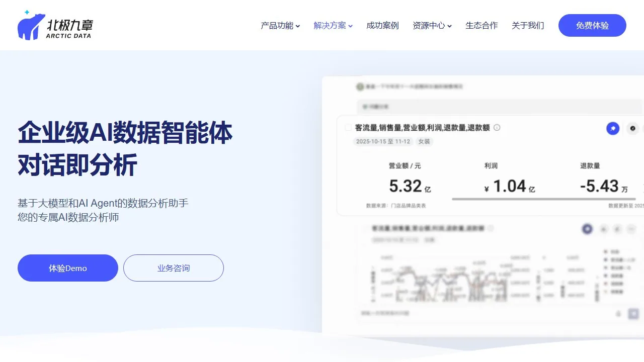644x362 pixels.
Task: Open the 生态合作 nav item
Action: (481, 26)
